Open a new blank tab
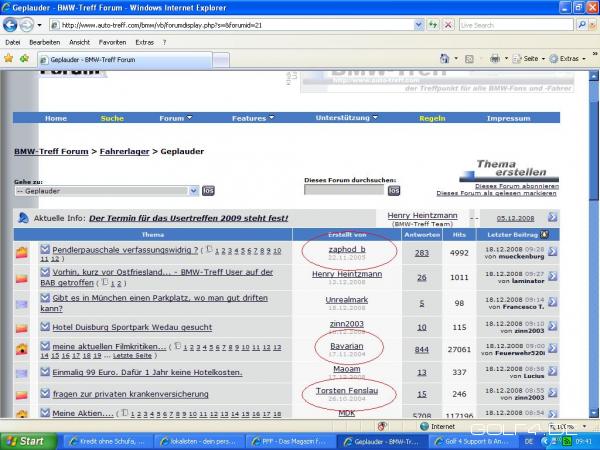 [x=221, y=60]
